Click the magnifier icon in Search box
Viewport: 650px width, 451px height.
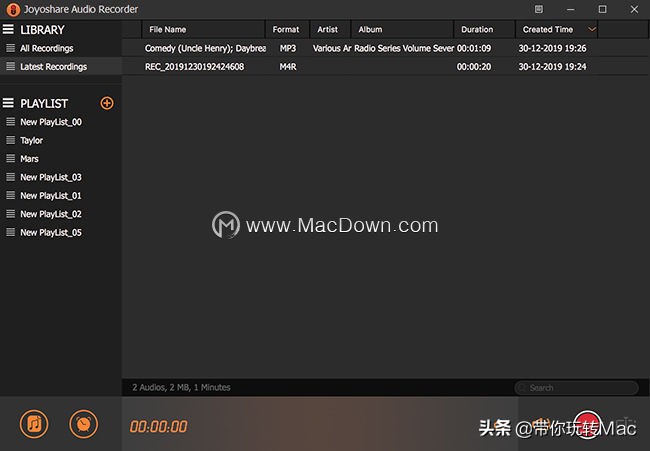tap(523, 388)
